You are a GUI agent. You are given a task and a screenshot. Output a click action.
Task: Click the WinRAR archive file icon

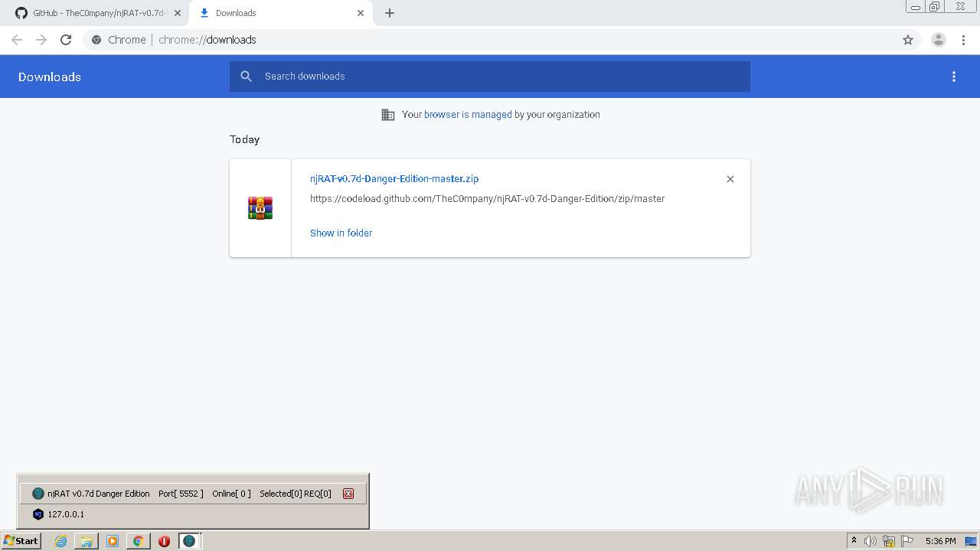coord(260,208)
